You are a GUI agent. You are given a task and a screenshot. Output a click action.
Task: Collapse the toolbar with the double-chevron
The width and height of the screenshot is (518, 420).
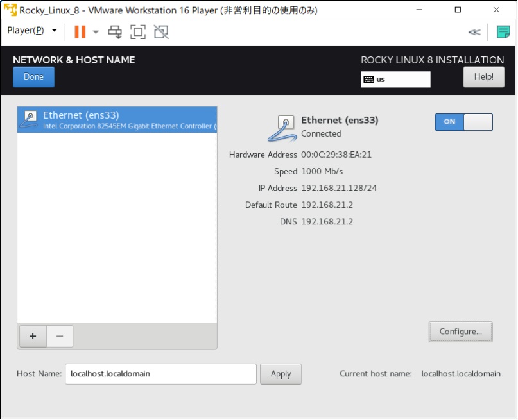point(474,31)
